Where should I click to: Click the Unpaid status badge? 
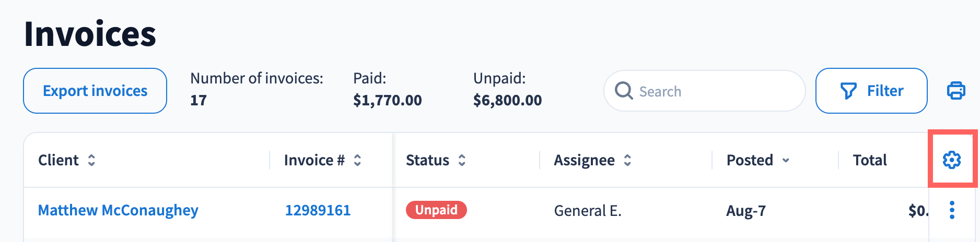tap(436, 210)
